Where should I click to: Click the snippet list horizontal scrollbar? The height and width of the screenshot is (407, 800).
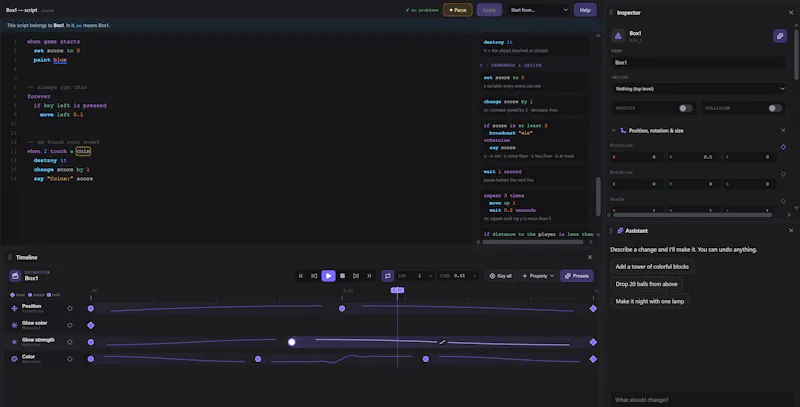(533, 242)
